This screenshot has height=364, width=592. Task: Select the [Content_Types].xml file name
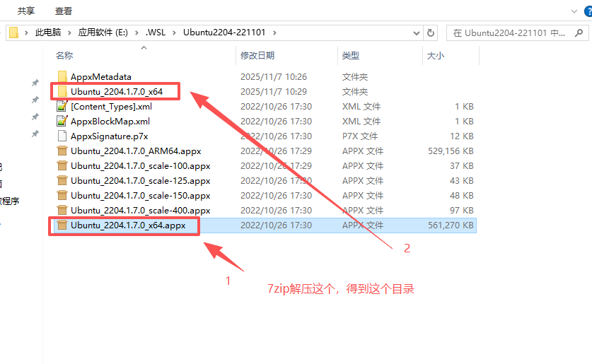(x=111, y=107)
